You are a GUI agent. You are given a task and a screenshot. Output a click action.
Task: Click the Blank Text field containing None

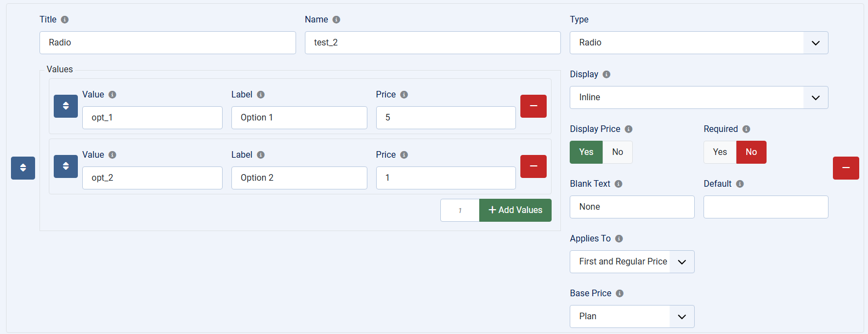pos(632,207)
